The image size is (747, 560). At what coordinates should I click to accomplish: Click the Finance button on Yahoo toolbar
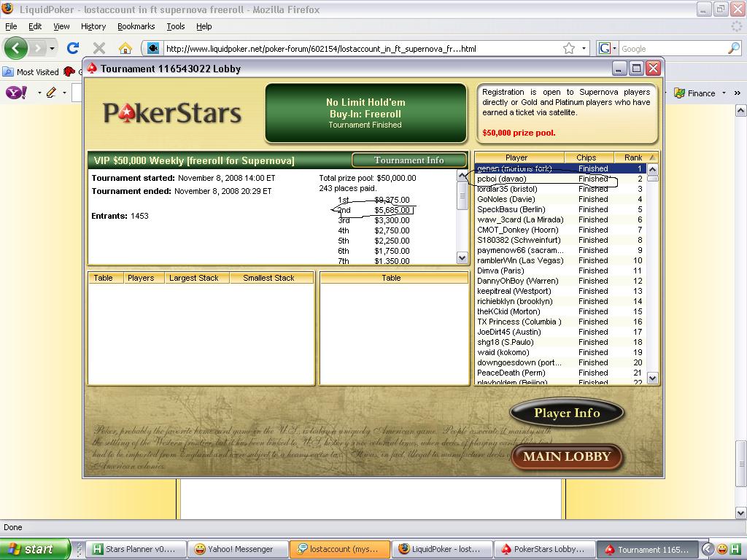pos(694,93)
